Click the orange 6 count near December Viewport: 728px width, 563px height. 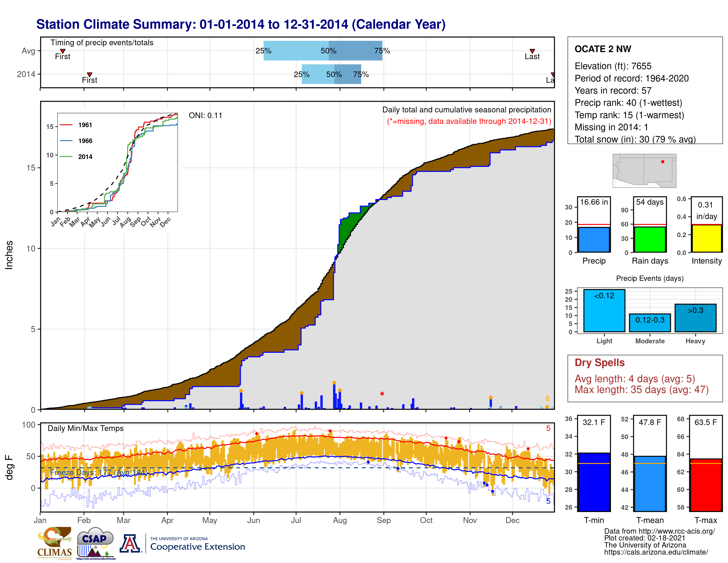pos(547,399)
